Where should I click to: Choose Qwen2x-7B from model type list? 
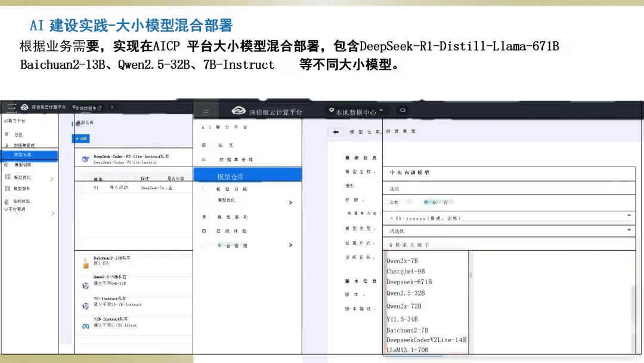(402, 261)
